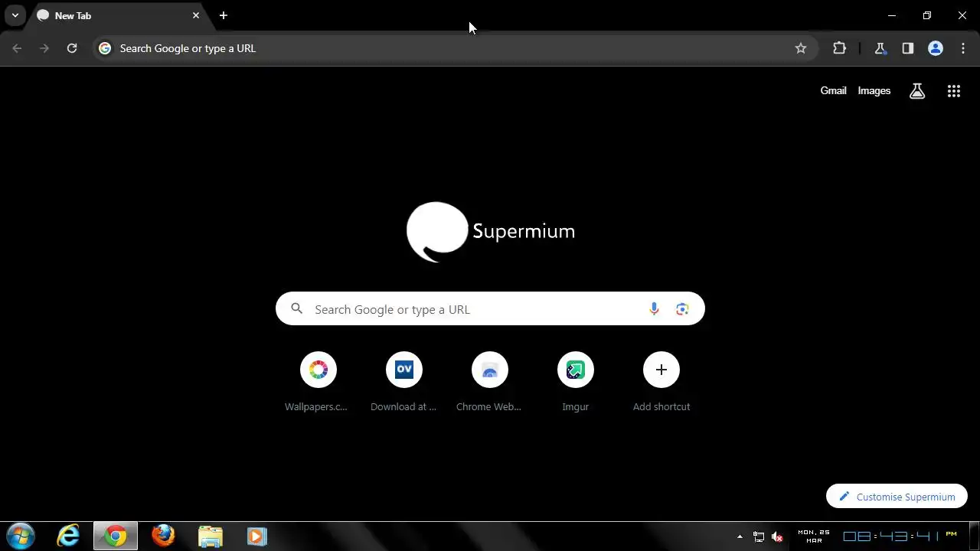Open the Gmail link
980x551 pixels.
pyautogui.click(x=833, y=90)
